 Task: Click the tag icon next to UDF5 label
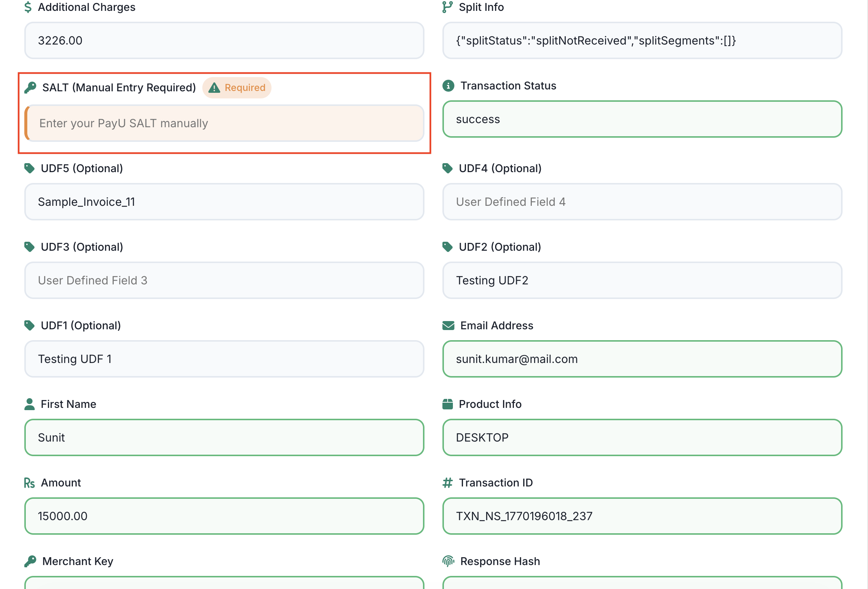pos(30,168)
